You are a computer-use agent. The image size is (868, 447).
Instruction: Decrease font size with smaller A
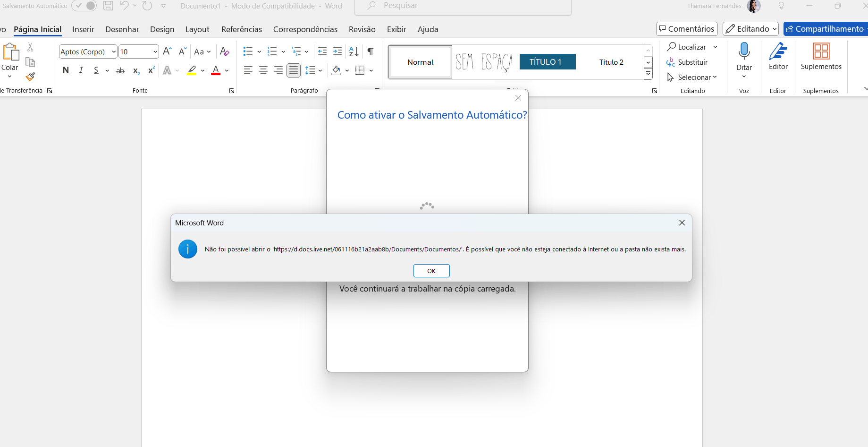[x=183, y=51]
